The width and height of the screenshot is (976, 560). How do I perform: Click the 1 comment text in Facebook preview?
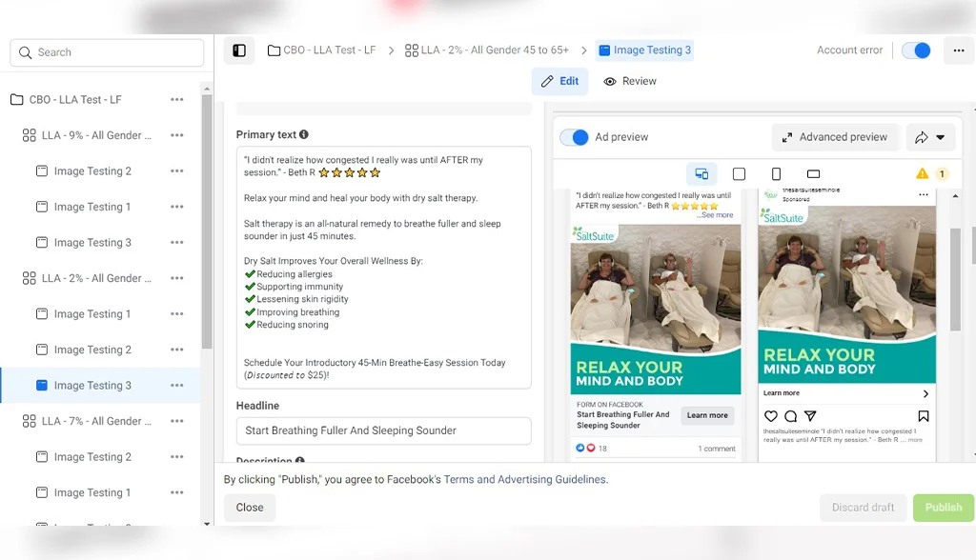coord(717,449)
